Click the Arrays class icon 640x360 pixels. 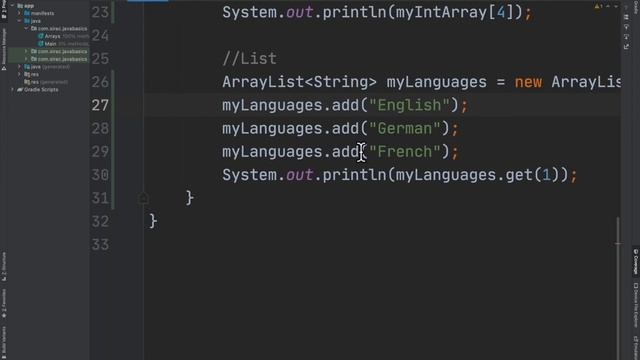(41, 36)
